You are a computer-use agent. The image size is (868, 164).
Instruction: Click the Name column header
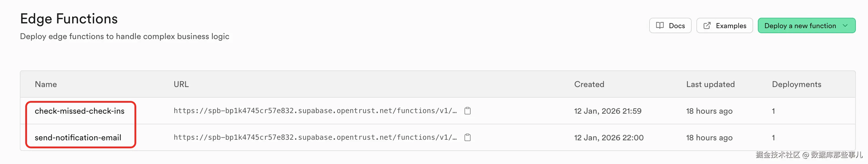pyautogui.click(x=46, y=84)
